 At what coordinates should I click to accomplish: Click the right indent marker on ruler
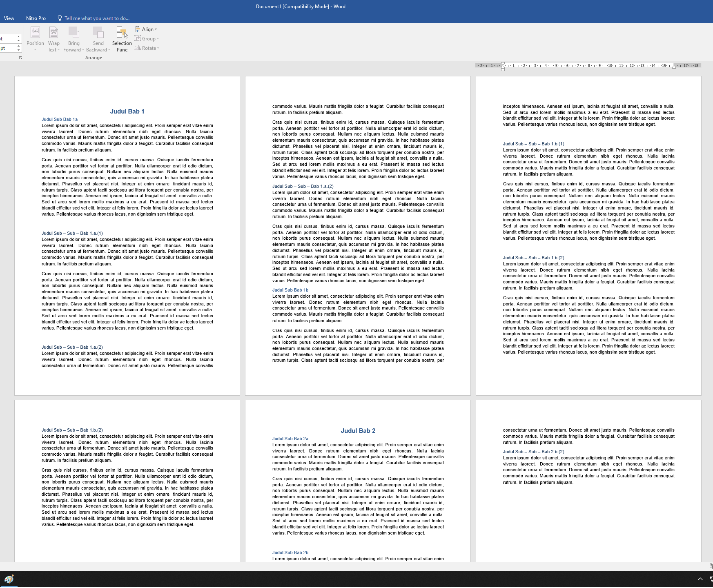point(674,67)
